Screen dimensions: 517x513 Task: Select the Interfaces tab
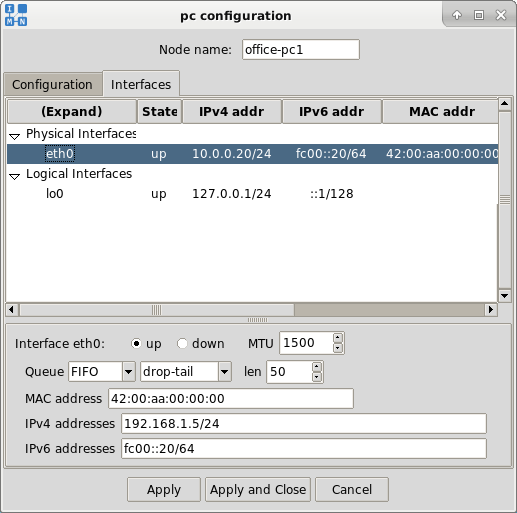[x=141, y=84]
